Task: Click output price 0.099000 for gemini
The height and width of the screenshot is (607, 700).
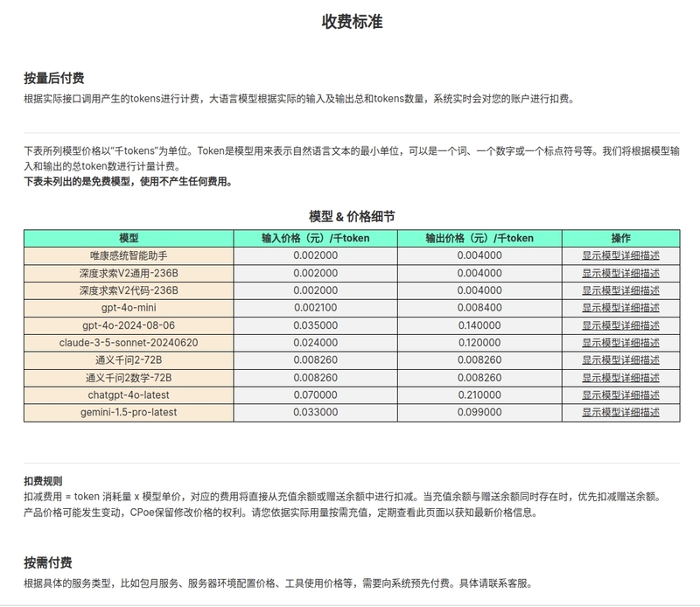Action: click(479, 413)
